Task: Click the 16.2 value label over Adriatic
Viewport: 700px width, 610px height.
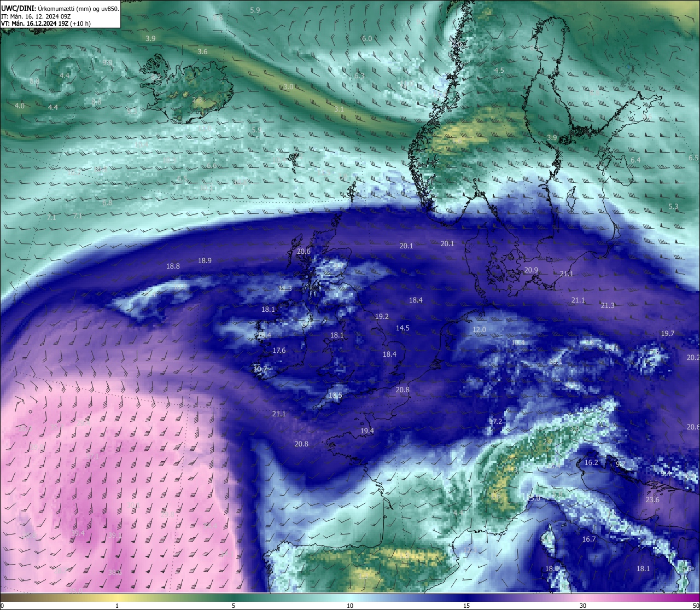Action: pos(591,462)
